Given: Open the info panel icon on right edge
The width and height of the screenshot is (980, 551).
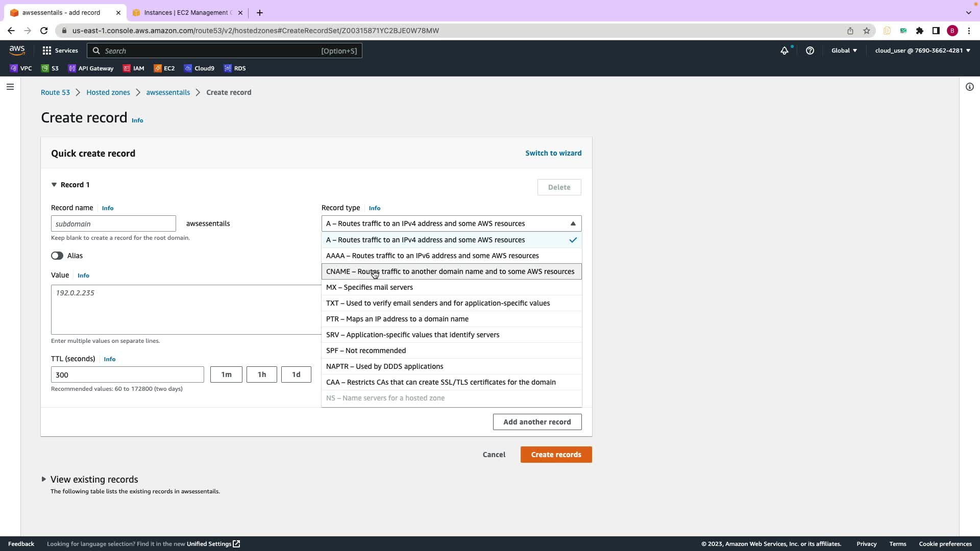Looking at the screenshot, I should (x=969, y=87).
